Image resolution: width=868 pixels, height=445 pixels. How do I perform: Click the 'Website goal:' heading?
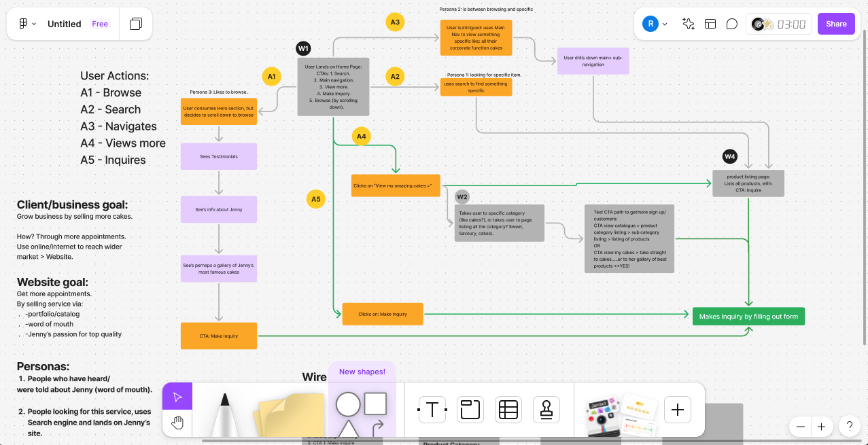[53, 282]
